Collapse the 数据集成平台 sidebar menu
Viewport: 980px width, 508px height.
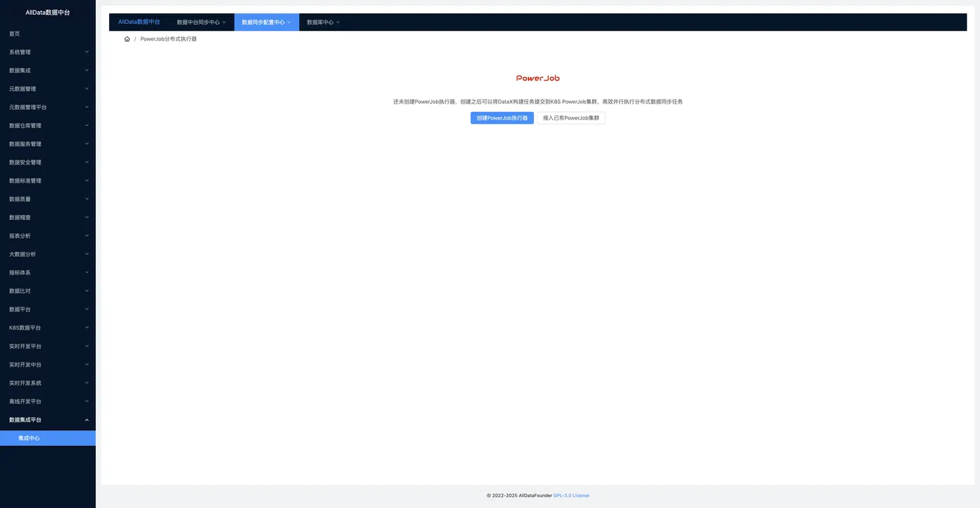tap(48, 420)
